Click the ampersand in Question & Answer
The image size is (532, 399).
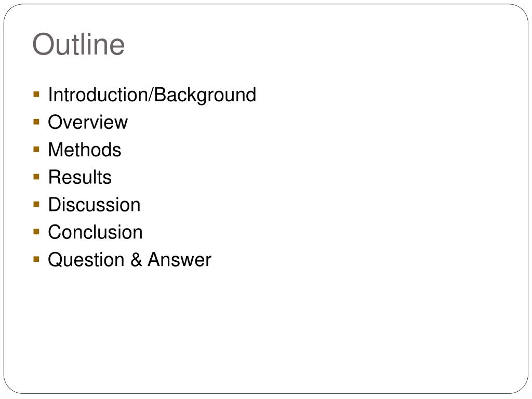click(136, 260)
